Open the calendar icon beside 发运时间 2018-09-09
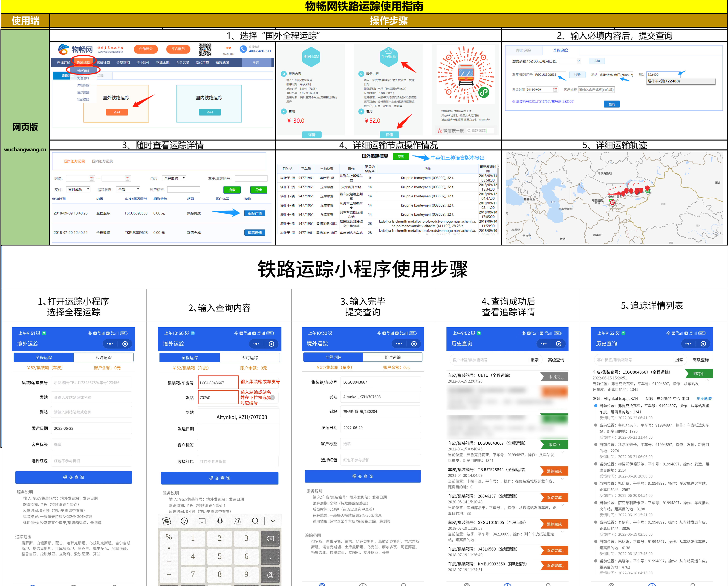 pyautogui.click(x=555, y=89)
